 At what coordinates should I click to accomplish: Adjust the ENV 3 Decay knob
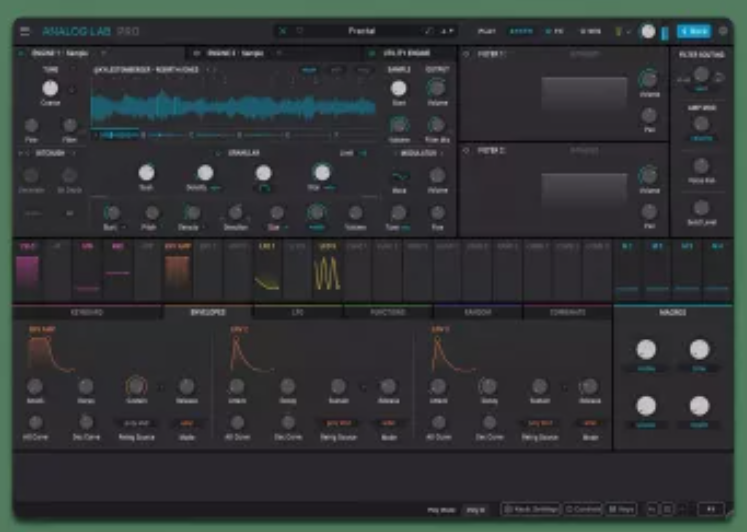pyautogui.click(x=488, y=386)
